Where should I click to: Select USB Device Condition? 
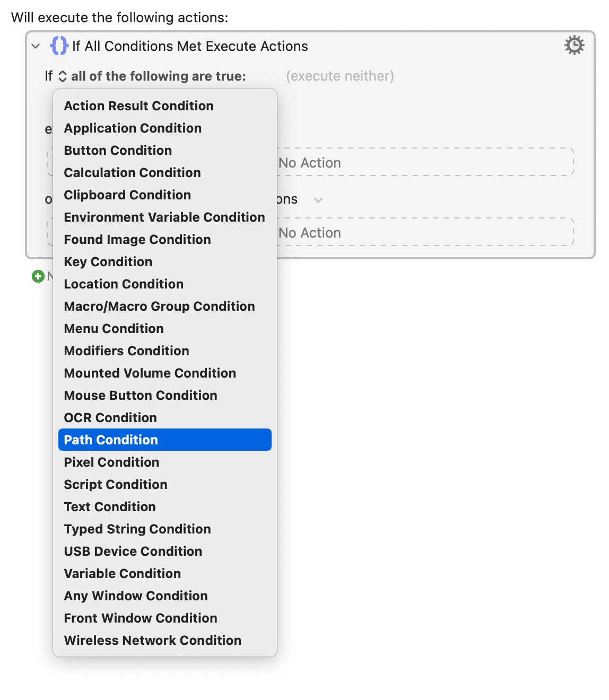point(133,551)
